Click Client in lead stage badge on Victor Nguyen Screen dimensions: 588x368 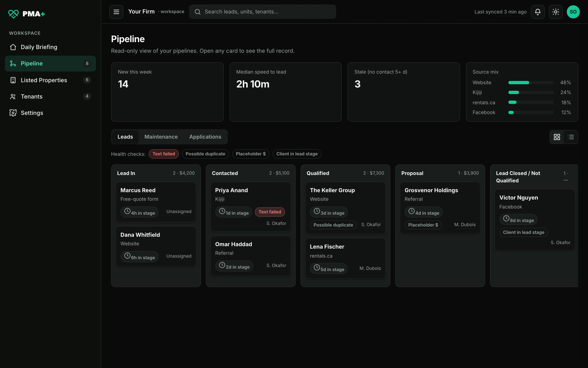pos(523,232)
